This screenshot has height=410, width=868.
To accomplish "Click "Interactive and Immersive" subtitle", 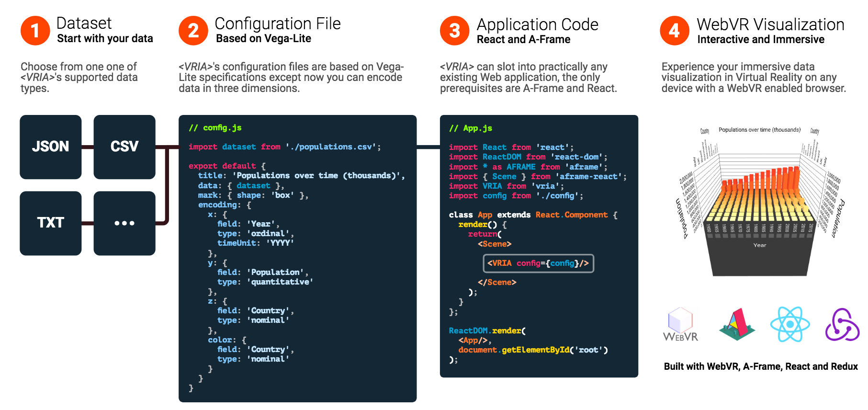I will tap(761, 39).
